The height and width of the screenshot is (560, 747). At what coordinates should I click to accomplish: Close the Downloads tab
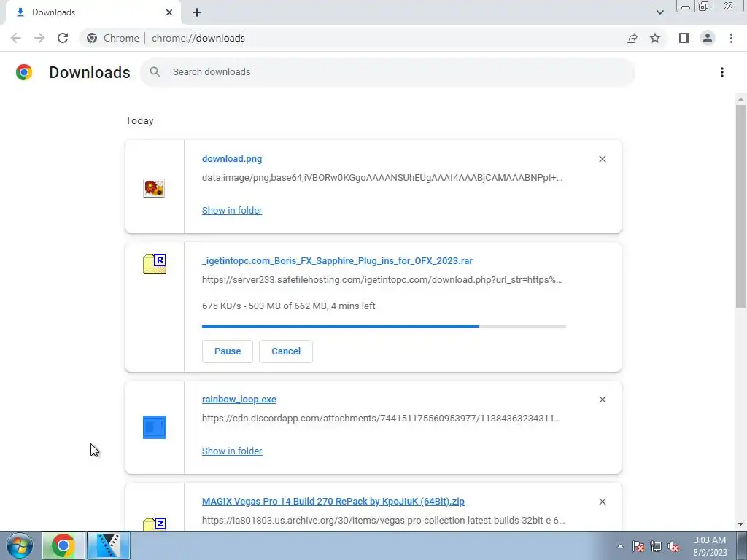coord(169,12)
